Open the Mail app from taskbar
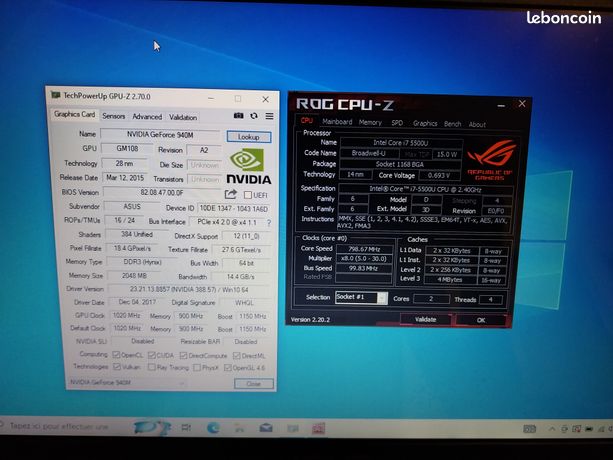Screen dimensions: 613x460 (266, 428)
